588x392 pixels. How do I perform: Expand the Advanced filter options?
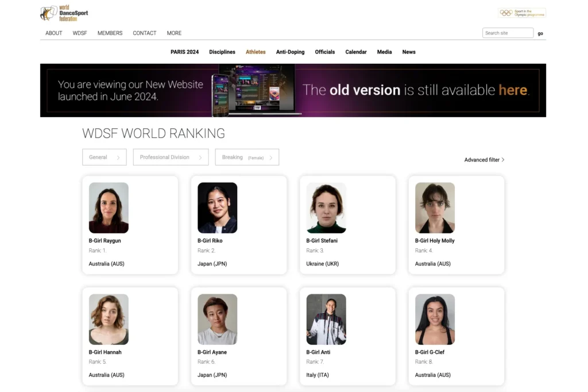point(484,160)
